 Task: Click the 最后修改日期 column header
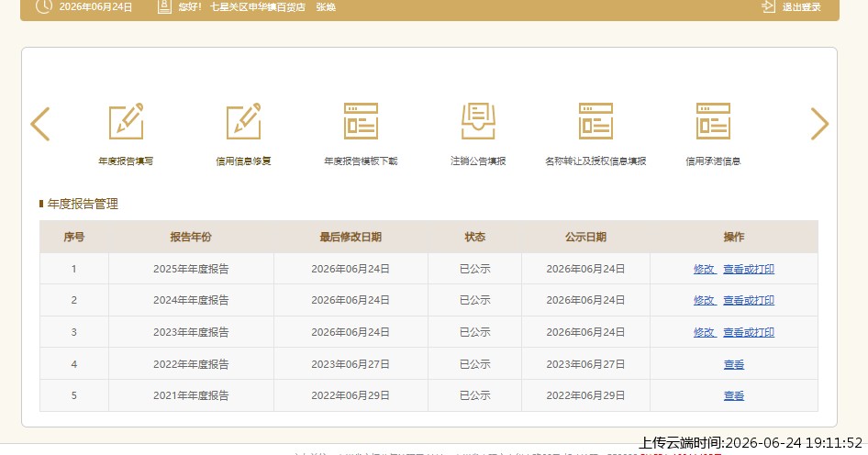351,237
